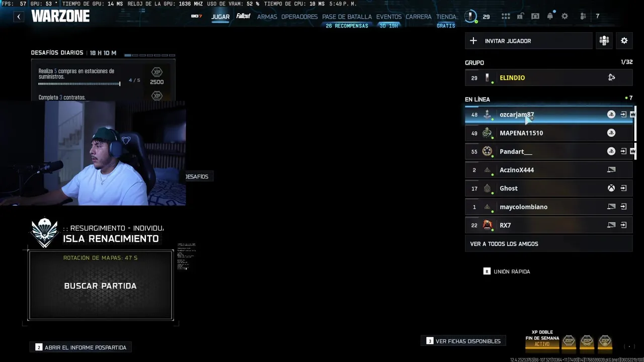Switch to the ARMAS tab
The image size is (644, 362).
tap(267, 17)
